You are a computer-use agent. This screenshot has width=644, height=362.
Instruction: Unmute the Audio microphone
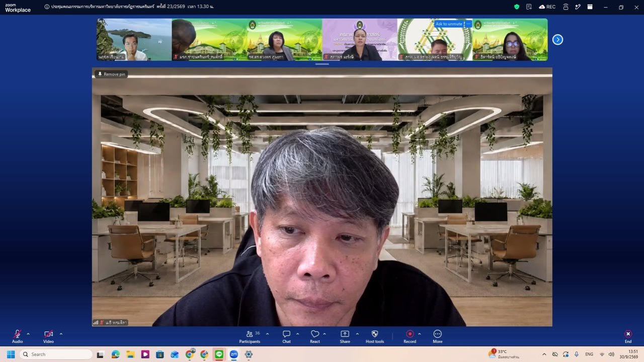(x=18, y=336)
